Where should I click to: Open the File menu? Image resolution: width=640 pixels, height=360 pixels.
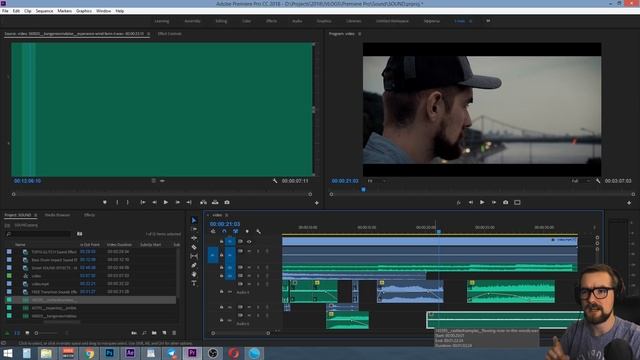coord(5,11)
